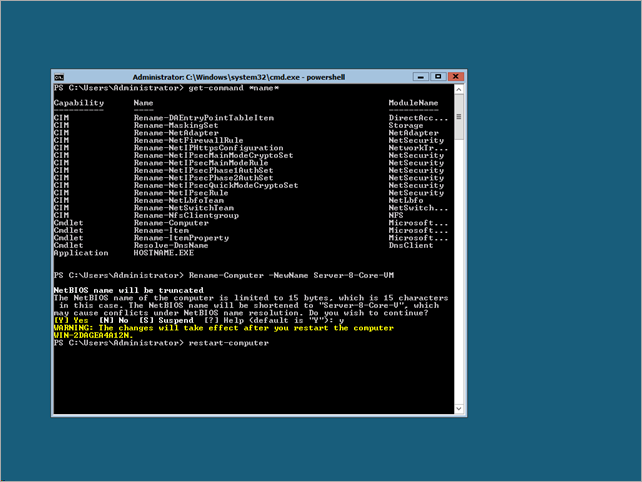Click the [Y] Yes prompt option
Screen dimensions: 642x482
[x=71, y=320]
